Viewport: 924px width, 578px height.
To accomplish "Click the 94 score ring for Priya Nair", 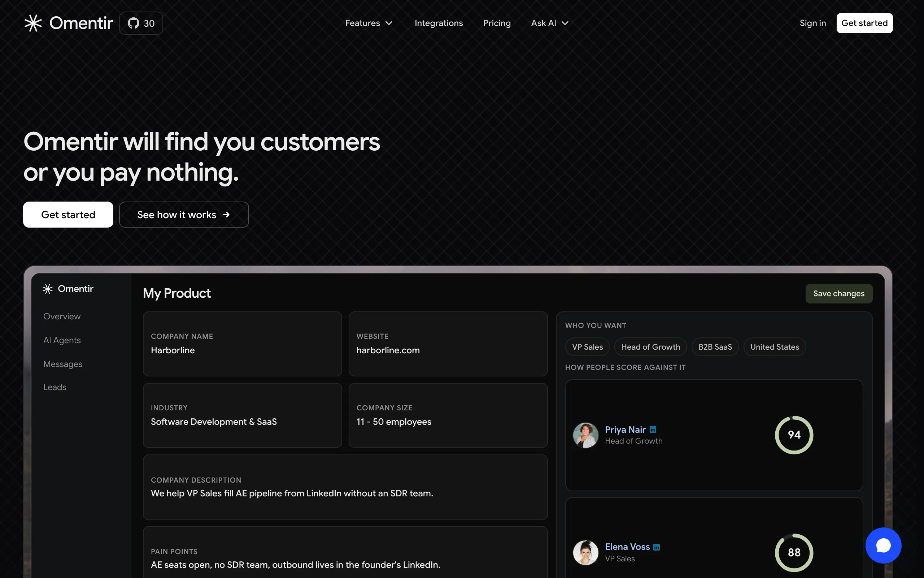I will coord(794,435).
